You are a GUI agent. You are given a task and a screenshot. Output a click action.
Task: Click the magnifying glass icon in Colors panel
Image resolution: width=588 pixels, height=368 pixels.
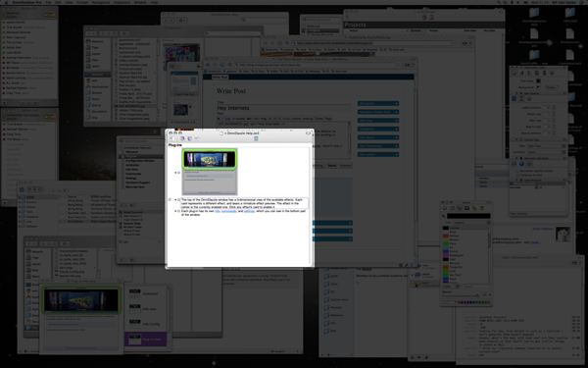[x=444, y=216]
